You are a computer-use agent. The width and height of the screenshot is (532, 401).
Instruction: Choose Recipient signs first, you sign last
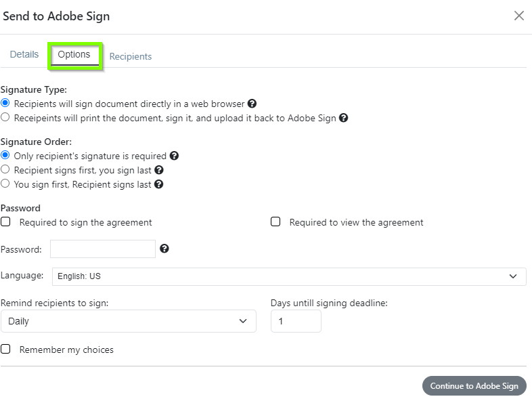(x=5, y=169)
